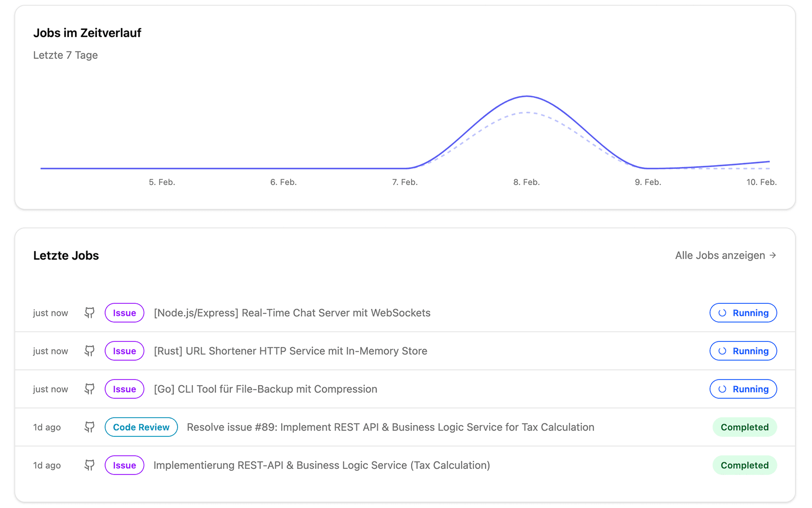The width and height of the screenshot is (812, 508).
Task: Click the chart peak near 8. Feb.
Action: (526, 97)
